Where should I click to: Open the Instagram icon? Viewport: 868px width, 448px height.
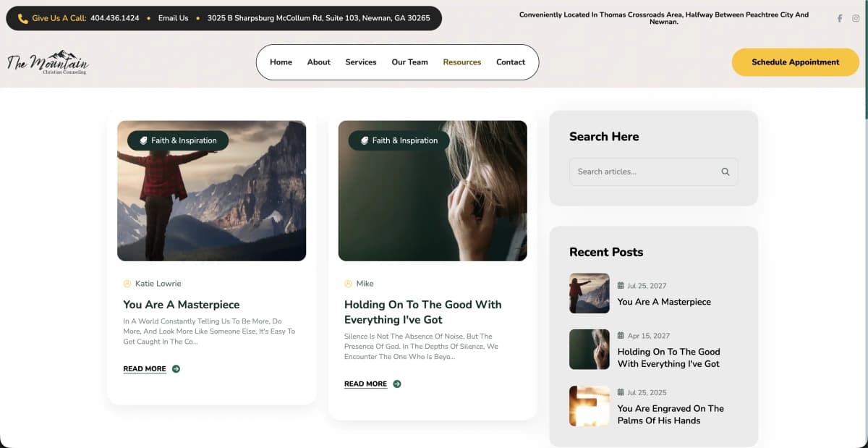856,18
